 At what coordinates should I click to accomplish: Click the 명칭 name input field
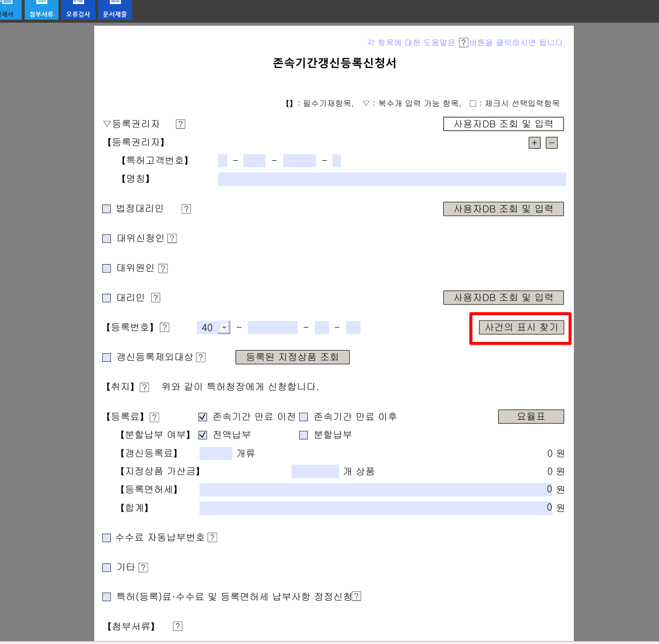[x=392, y=179]
